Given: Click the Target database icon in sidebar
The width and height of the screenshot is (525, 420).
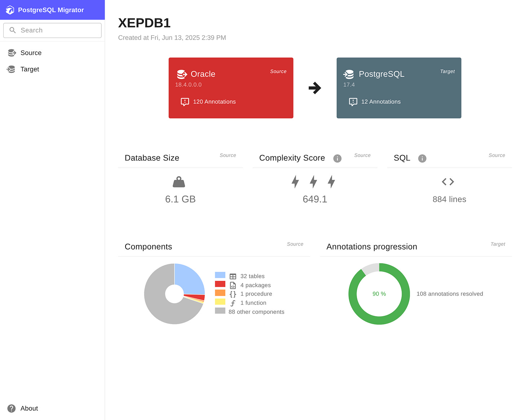Looking at the screenshot, I should [x=11, y=69].
